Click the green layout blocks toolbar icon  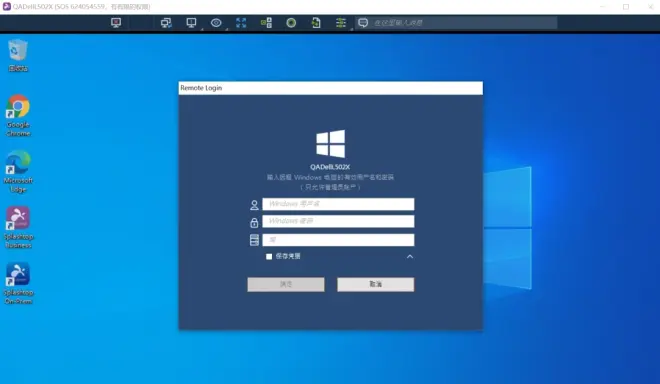point(266,23)
